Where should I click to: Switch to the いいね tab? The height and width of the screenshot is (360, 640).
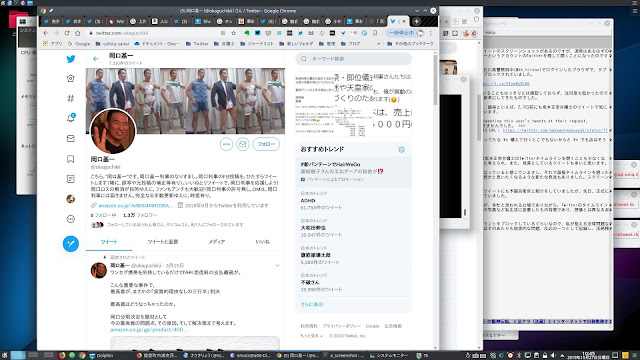coord(262,242)
